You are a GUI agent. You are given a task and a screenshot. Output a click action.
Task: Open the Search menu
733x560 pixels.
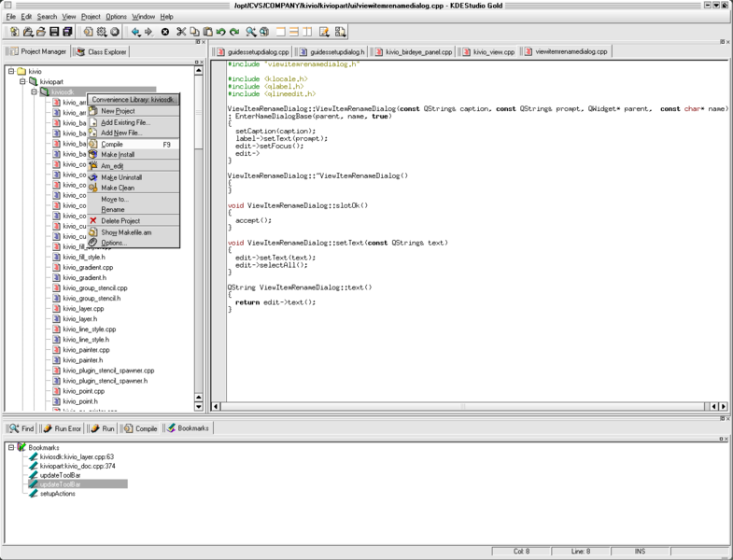[47, 17]
